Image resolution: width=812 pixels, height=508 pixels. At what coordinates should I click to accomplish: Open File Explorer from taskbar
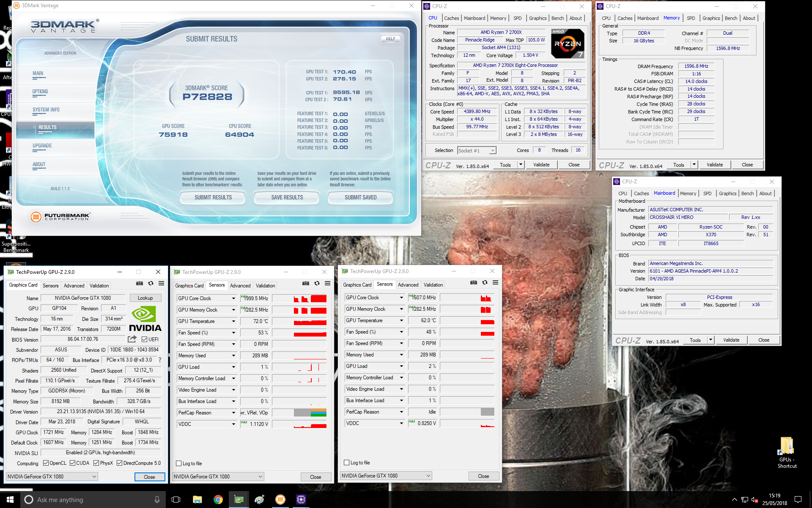tap(197, 500)
